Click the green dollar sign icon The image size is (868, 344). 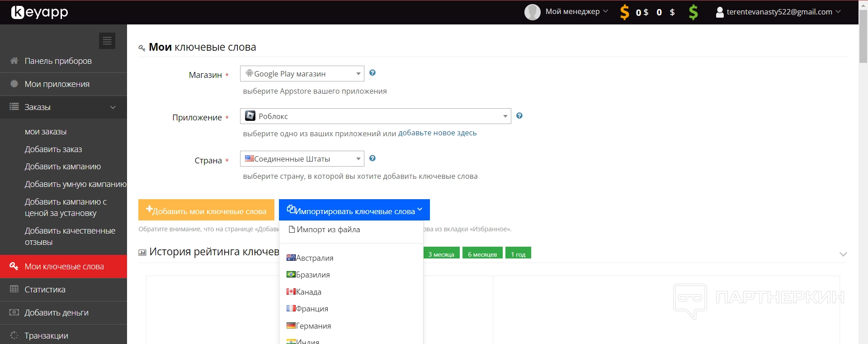point(693,12)
